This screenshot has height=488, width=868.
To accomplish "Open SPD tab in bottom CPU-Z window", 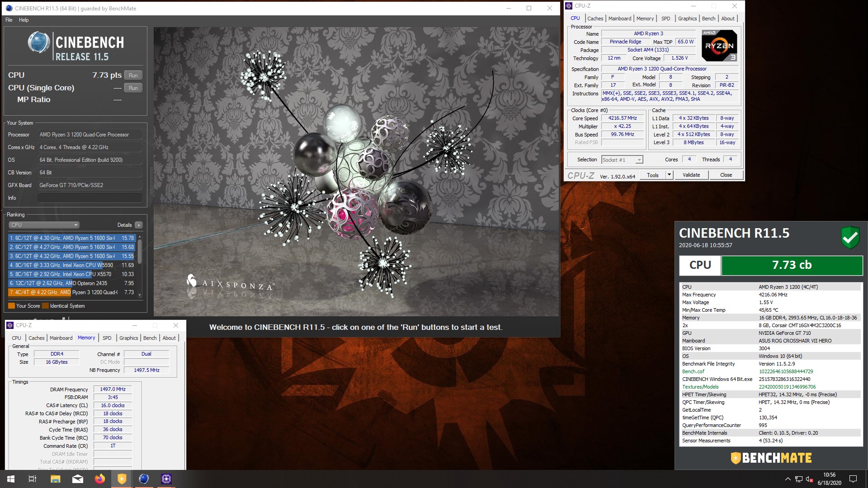I will coord(107,338).
